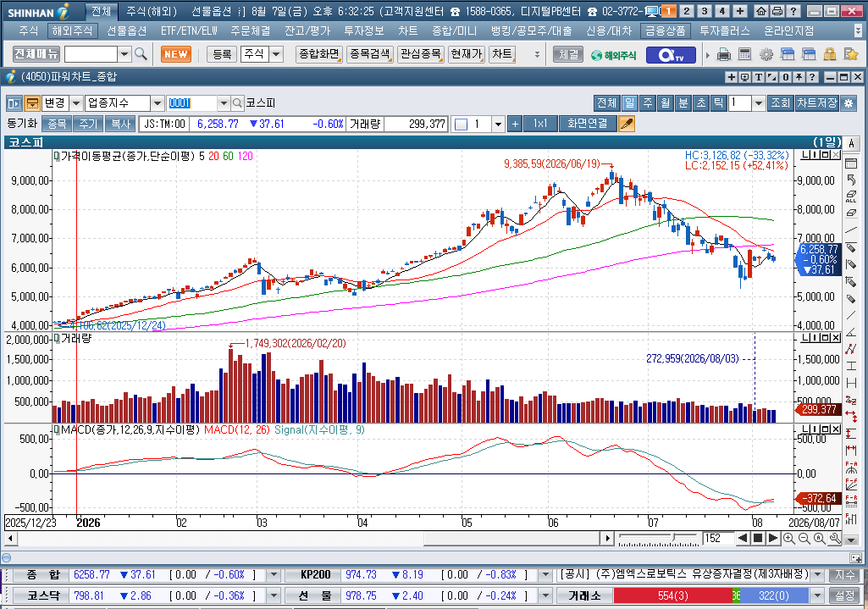This screenshot has height=609, width=868.
Task: Select the 전체 tab in title bar
Action: pyautogui.click(x=101, y=11)
